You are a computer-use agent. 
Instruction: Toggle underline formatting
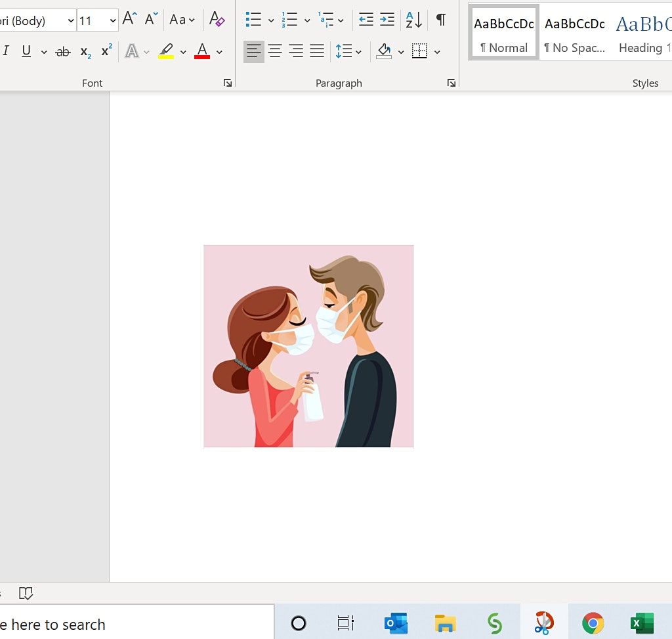(x=26, y=51)
